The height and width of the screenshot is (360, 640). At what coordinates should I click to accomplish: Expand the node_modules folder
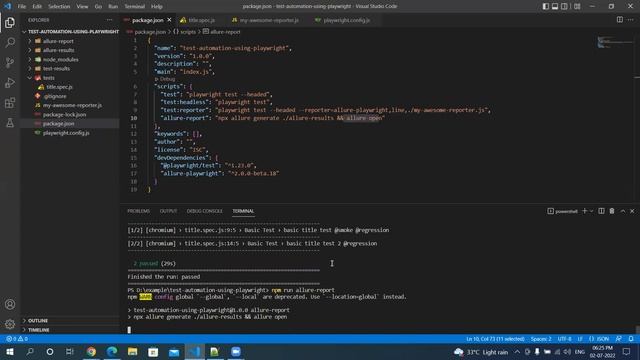coord(60,59)
